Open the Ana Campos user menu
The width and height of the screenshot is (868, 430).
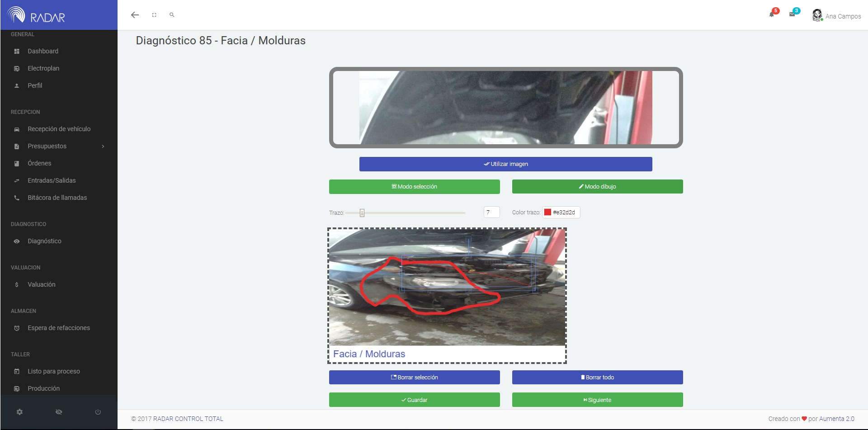coord(837,16)
